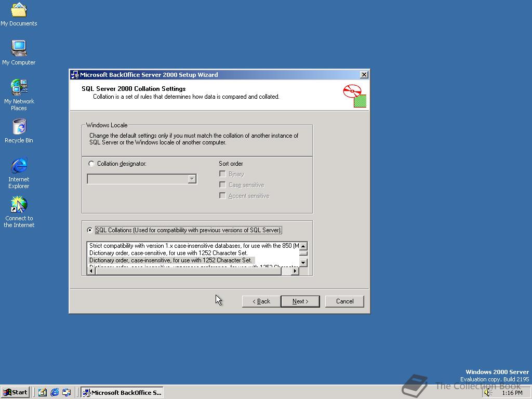Viewport: 532px width, 399px height.
Task: Click Back to return to previous step
Action: (x=261, y=301)
